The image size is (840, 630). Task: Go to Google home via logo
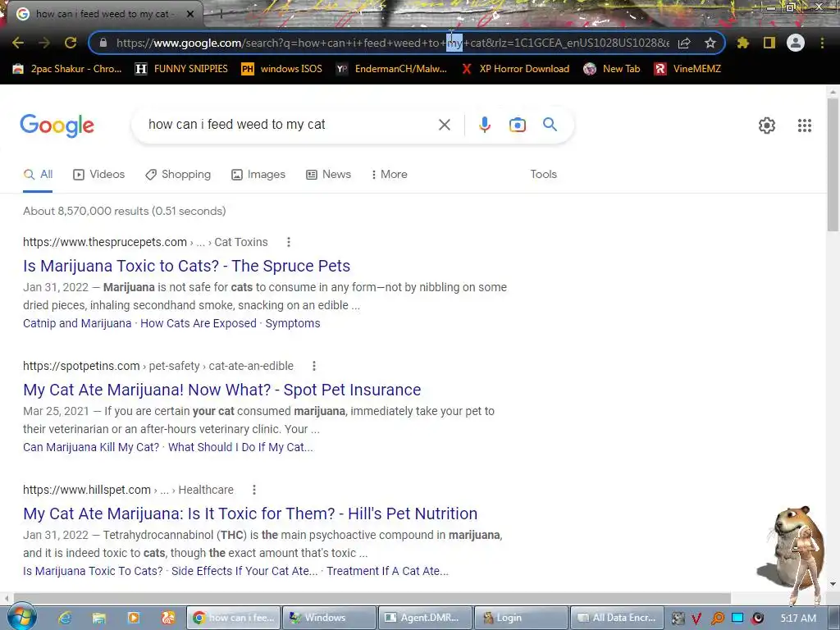coord(57,126)
